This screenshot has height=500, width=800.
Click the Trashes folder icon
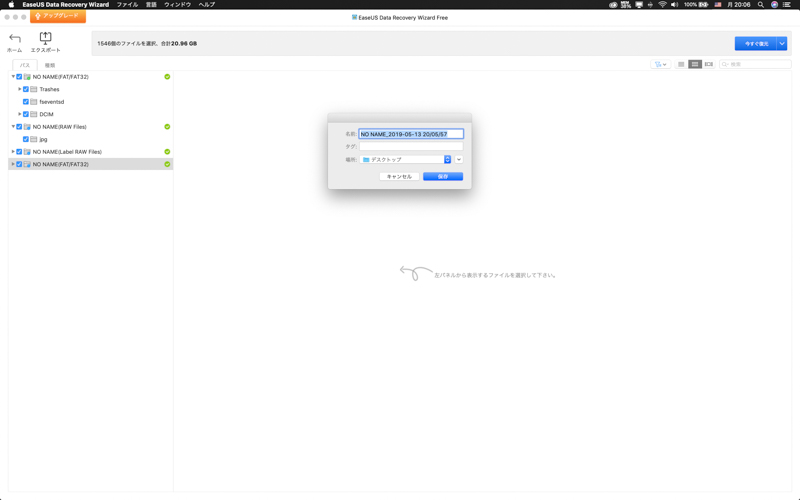(34, 89)
